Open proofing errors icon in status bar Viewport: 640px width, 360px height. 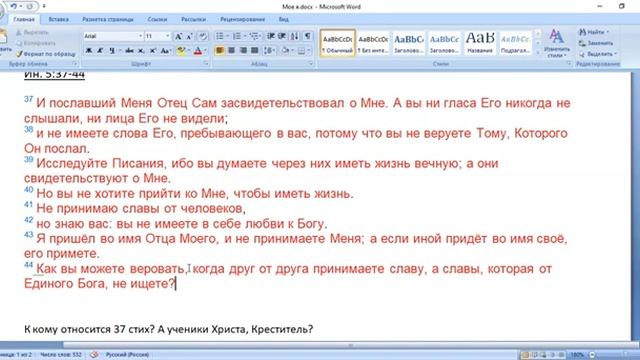pos(94,355)
